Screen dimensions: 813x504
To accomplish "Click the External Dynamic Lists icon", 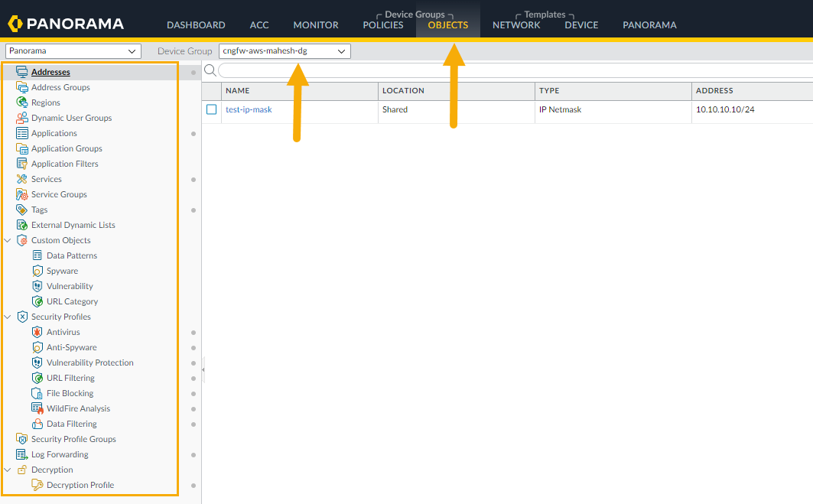I will [x=22, y=225].
